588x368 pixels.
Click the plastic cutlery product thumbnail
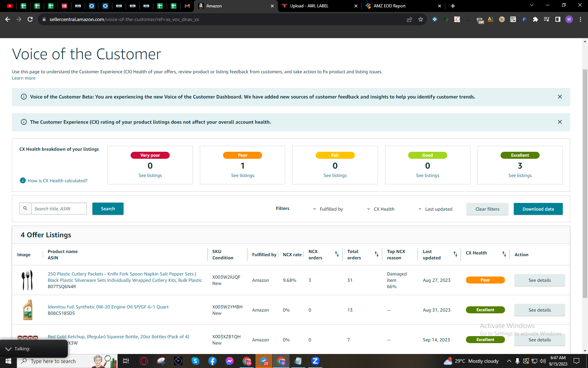[27, 280]
